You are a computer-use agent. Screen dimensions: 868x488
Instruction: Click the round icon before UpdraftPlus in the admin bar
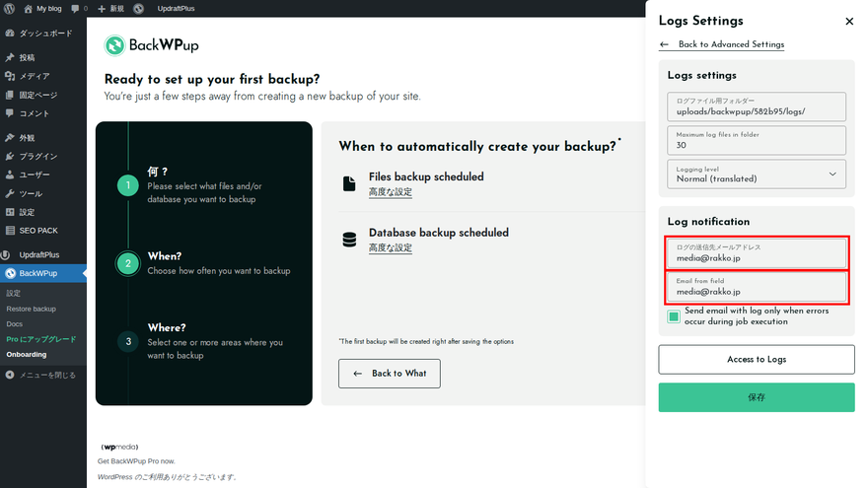[x=138, y=8]
